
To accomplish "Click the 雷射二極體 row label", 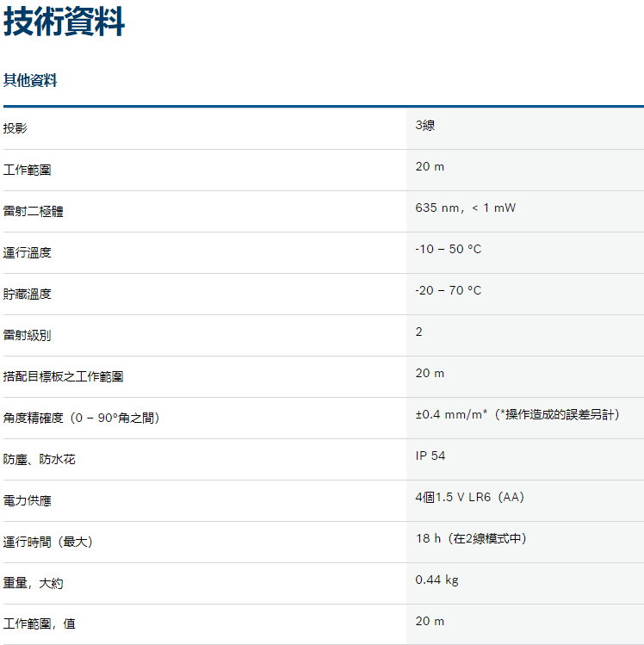I will [x=34, y=211].
